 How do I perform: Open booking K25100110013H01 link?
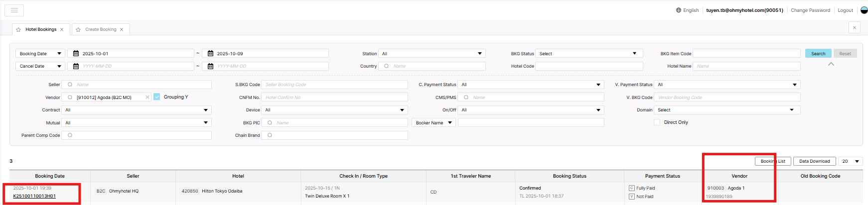click(x=34, y=196)
